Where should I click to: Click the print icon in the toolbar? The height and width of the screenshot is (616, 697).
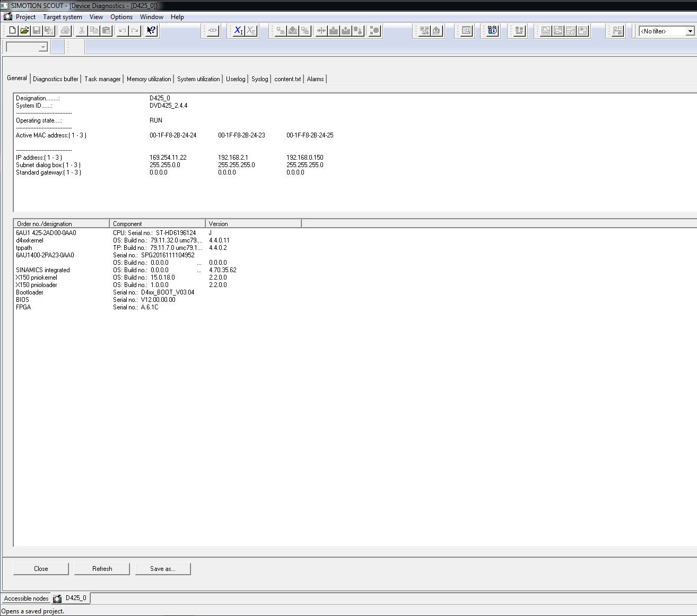tap(65, 31)
